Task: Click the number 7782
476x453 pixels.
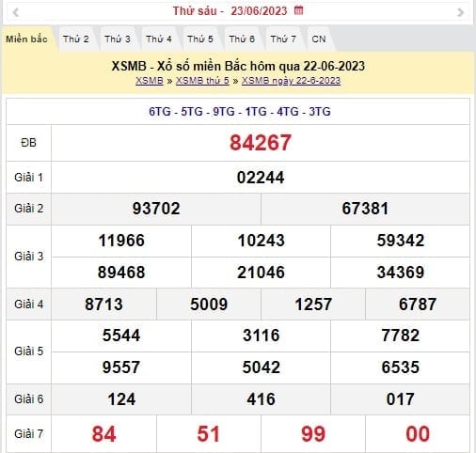Action: [401, 336]
